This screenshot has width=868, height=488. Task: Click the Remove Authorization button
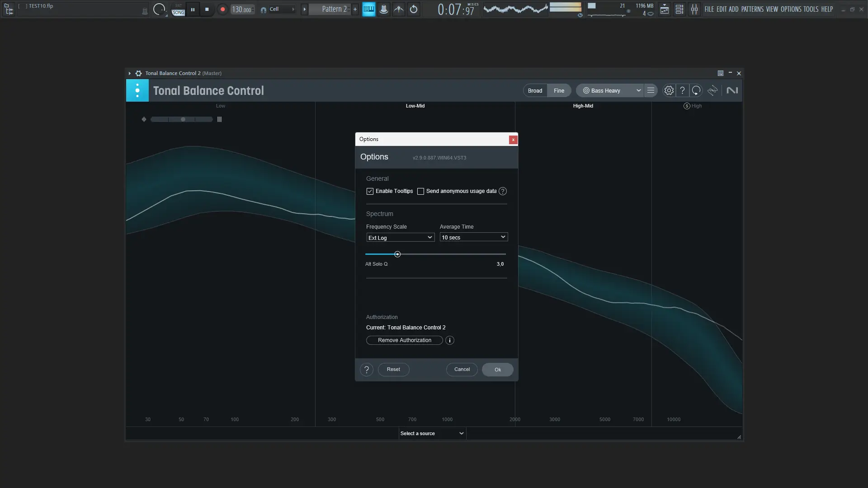point(404,340)
